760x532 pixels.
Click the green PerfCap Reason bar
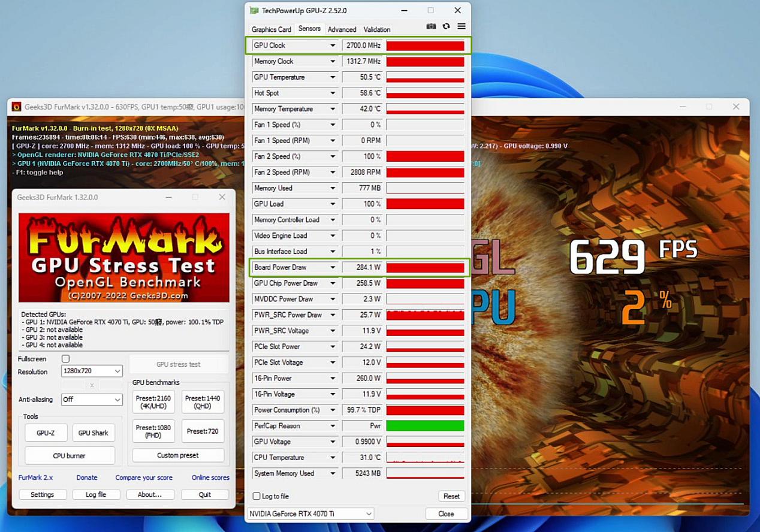point(425,426)
